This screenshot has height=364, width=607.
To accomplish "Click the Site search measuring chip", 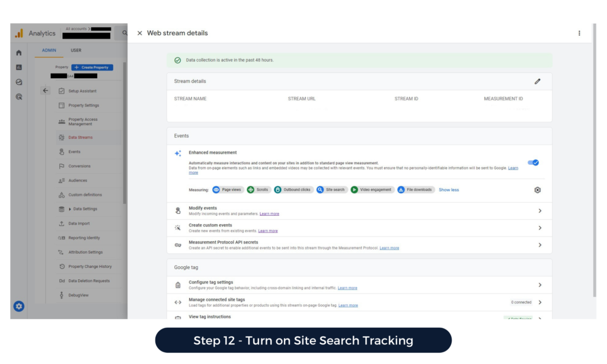I will [331, 190].
